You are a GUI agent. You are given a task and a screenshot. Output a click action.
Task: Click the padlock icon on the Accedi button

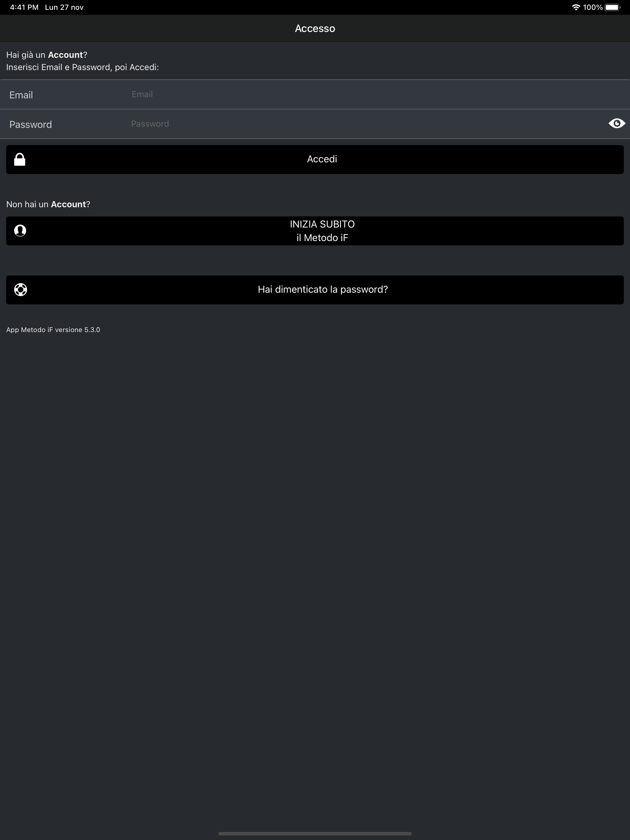20,160
